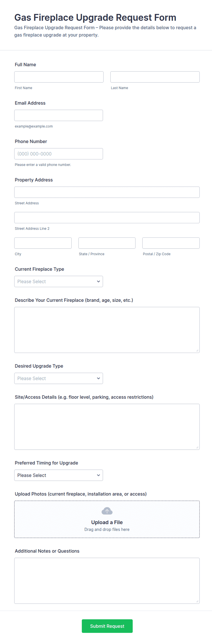Click the Preferred Timing chevron arrow
This screenshot has width=212, height=644.
click(98, 475)
